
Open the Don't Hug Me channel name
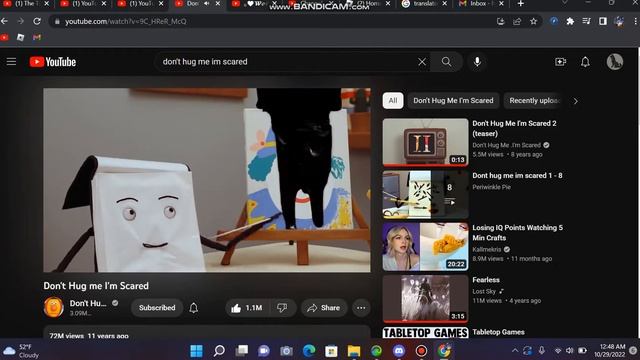[x=88, y=303]
